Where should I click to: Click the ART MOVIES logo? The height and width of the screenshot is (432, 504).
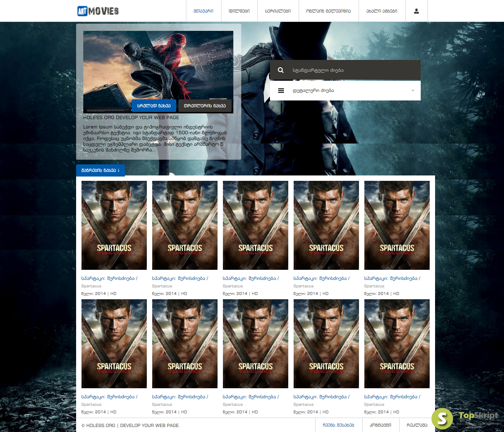[98, 11]
